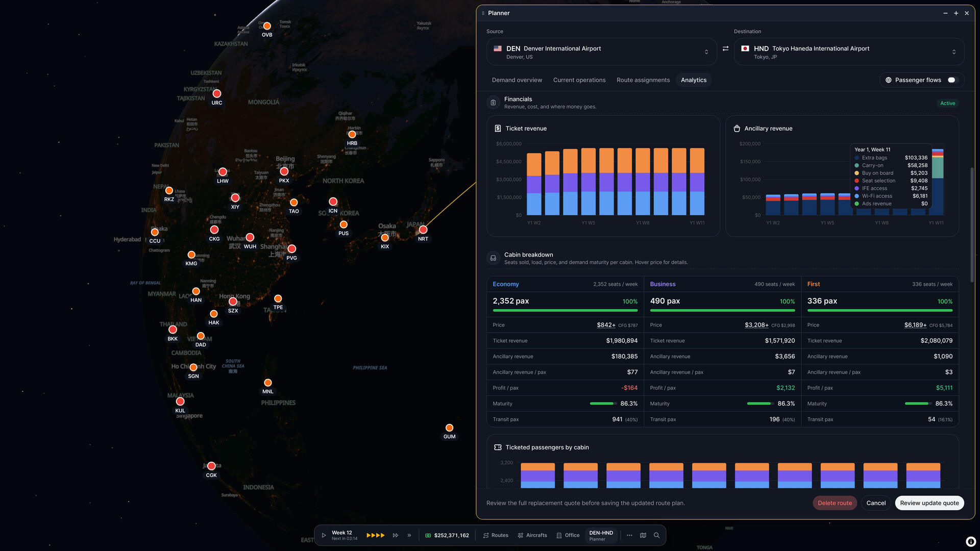Select the DEN-HND Planner toolbar tab
Image resolution: width=980 pixels, height=551 pixels.
click(x=601, y=535)
